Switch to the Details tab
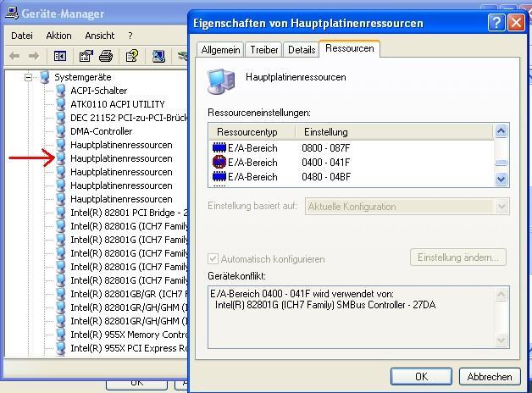This screenshot has height=393, width=532. pos(302,50)
